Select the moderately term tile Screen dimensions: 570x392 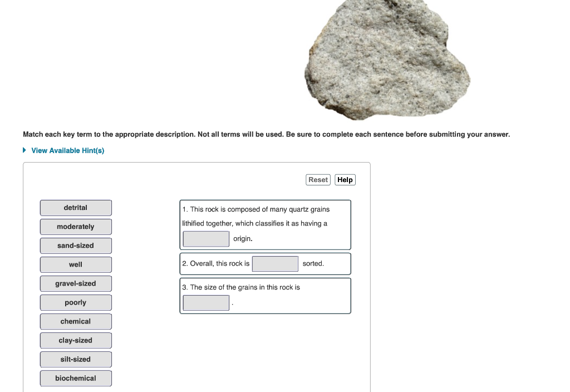pos(76,227)
